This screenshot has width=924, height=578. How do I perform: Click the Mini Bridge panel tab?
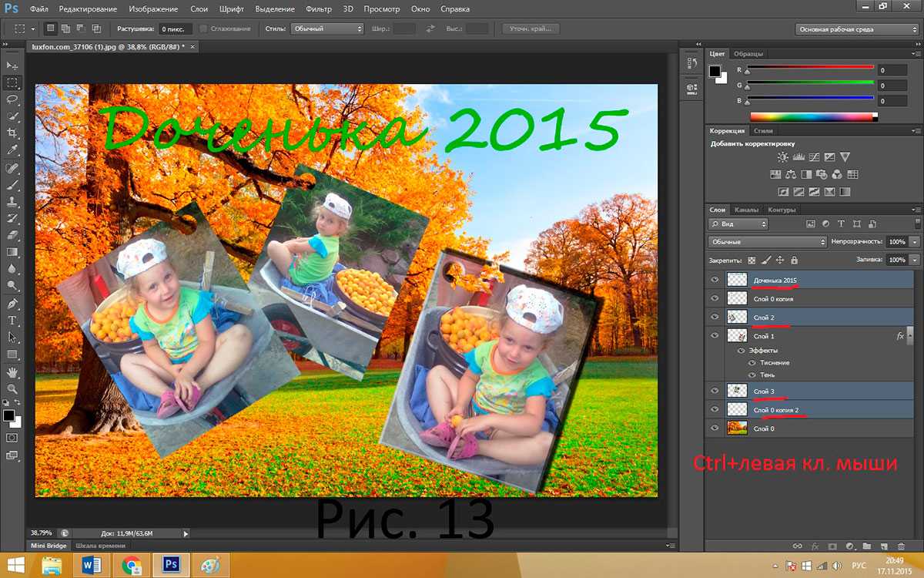tap(48, 546)
